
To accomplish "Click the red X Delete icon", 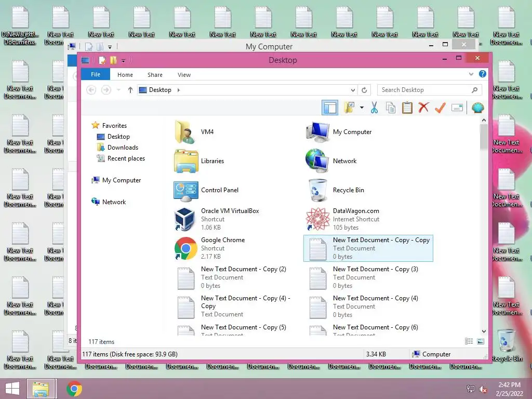I will point(423,108).
